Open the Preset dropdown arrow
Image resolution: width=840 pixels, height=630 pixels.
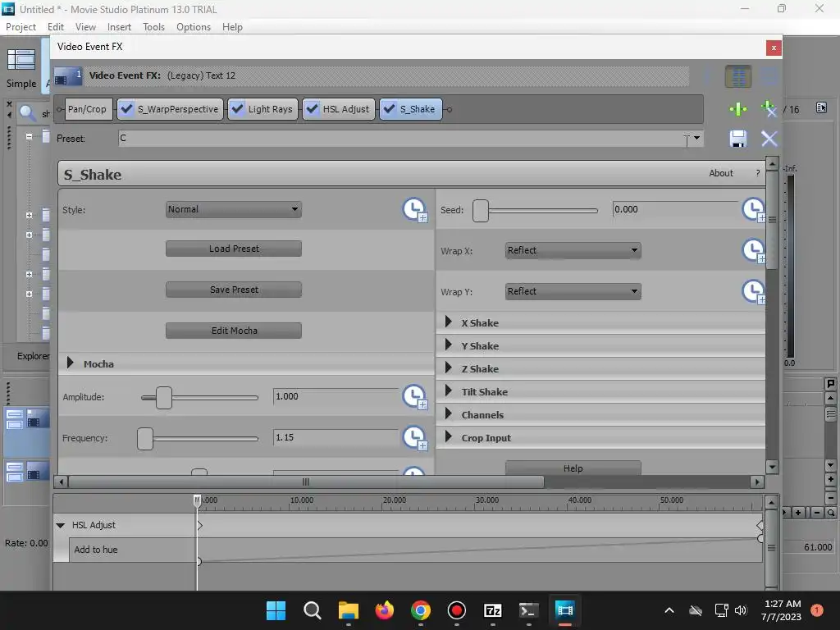point(696,138)
